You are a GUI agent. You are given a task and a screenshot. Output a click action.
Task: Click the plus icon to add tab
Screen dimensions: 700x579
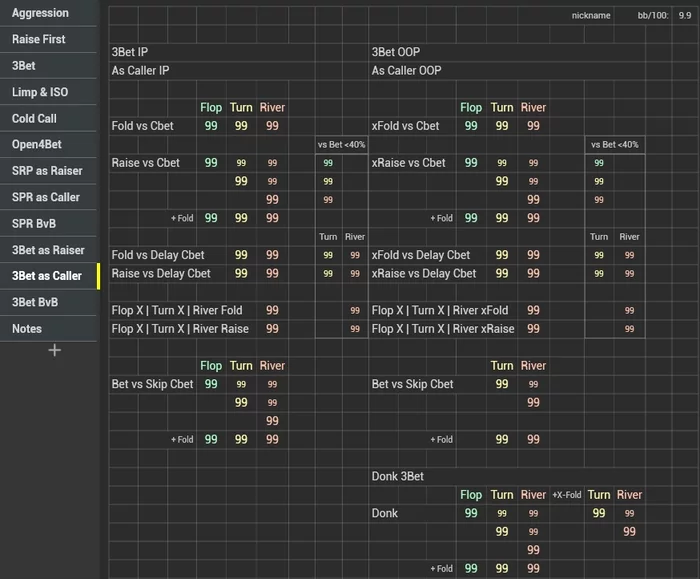pyautogui.click(x=55, y=350)
